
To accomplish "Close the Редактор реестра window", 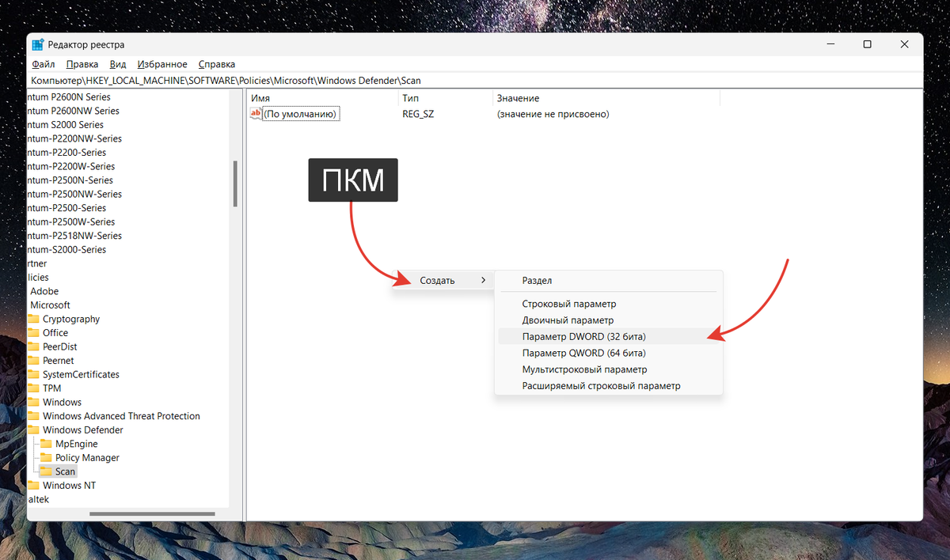I will tap(903, 45).
